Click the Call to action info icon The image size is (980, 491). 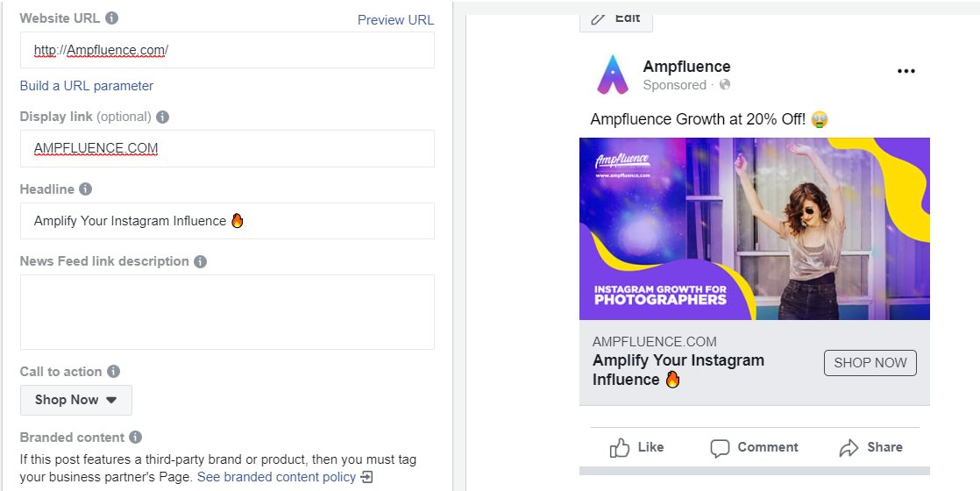tap(113, 372)
